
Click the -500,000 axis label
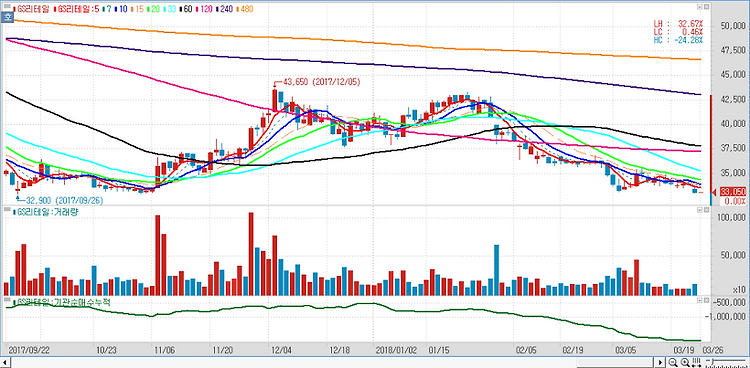click(x=729, y=302)
